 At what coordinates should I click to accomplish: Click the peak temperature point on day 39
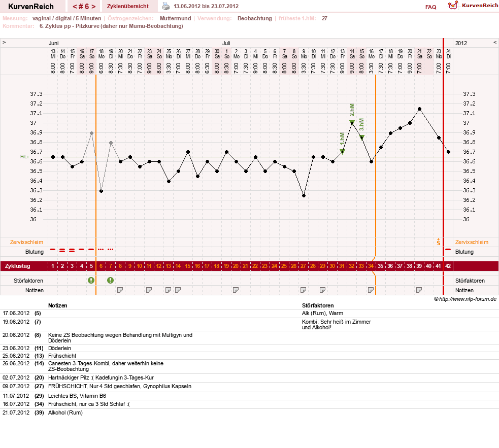click(419, 109)
